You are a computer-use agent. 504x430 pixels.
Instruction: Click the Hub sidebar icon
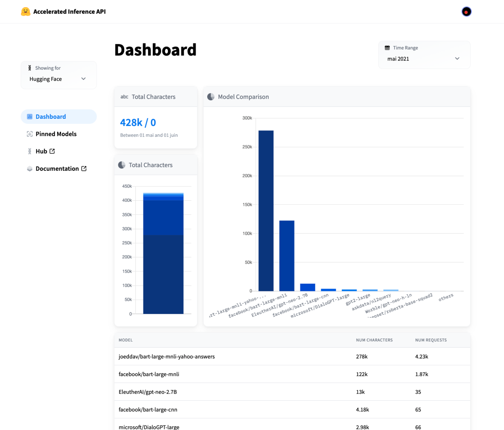(x=30, y=151)
